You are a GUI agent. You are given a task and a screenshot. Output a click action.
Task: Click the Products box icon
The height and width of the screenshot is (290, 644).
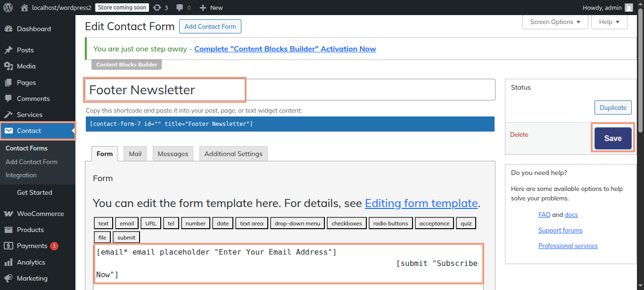8,230
